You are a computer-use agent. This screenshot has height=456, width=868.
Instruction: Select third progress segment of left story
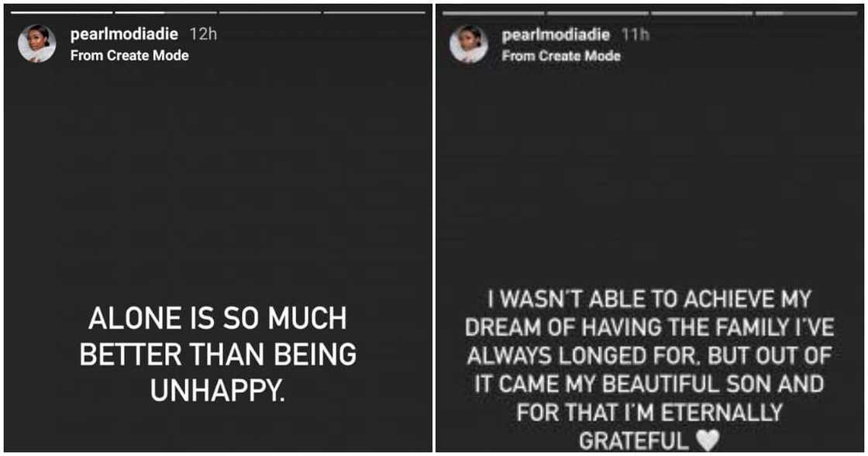(x=270, y=12)
